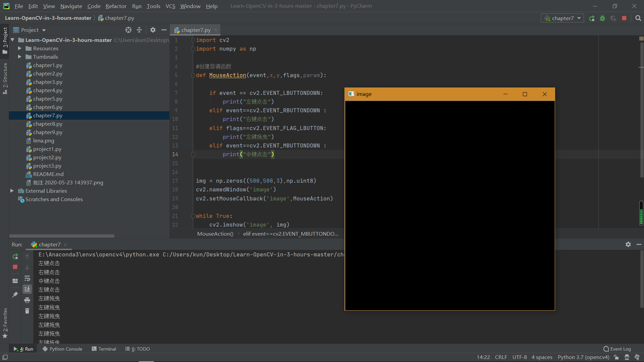
Task: Toggle scroll to end in Run console
Action: [x=27, y=289]
